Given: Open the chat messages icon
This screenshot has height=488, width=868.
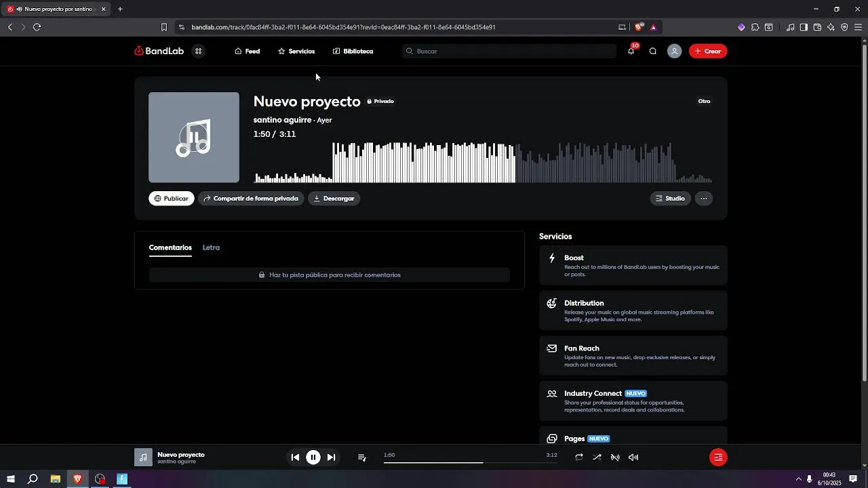Looking at the screenshot, I should click(653, 51).
